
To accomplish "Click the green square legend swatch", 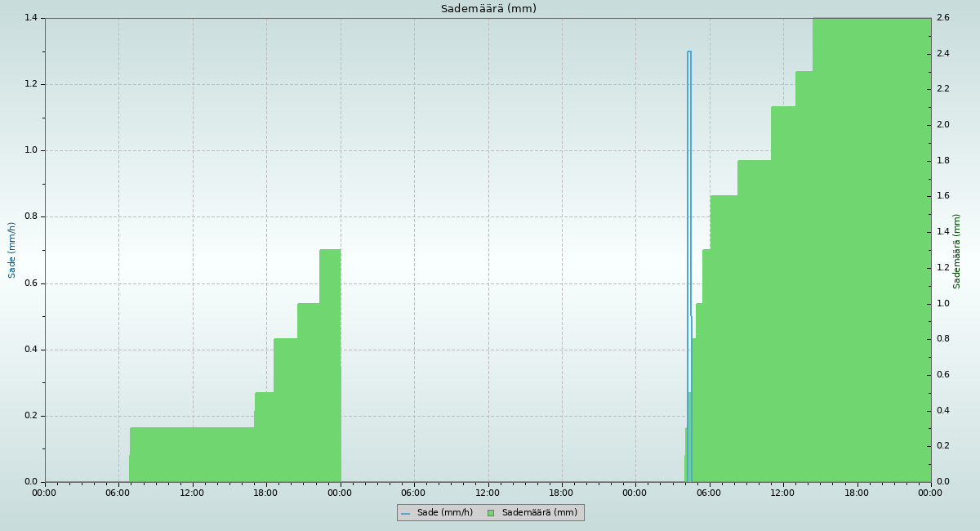I will (490, 513).
